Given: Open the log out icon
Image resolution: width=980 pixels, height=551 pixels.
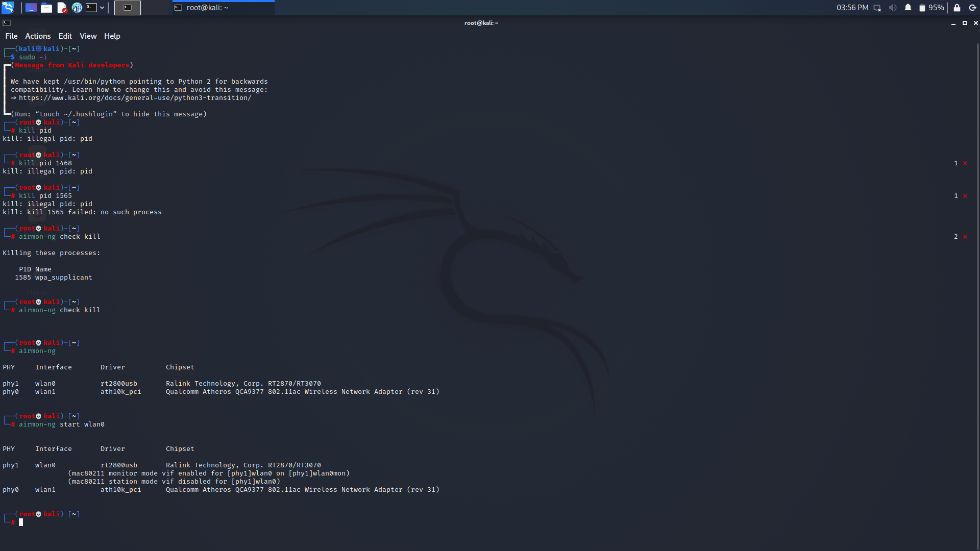Looking at the screenshot, I should (972, 8).
